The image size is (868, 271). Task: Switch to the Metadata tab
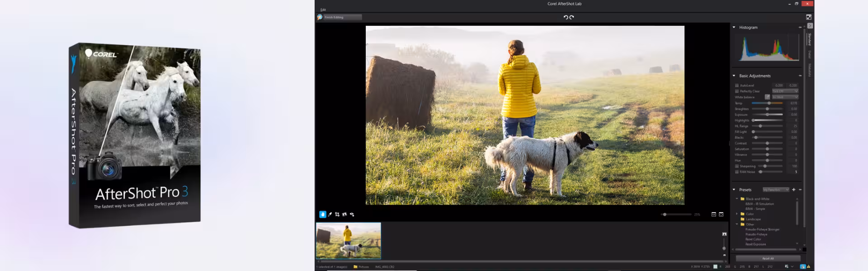[x=809, y=70]
